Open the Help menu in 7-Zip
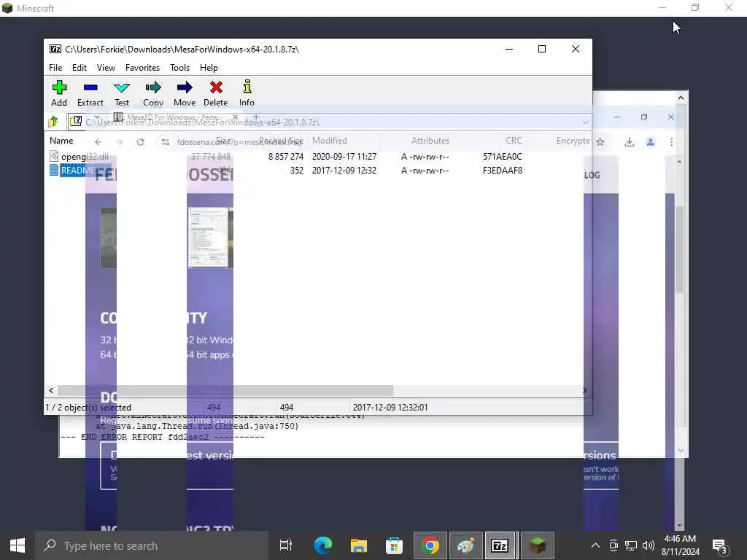This screenshot has height=560, width=747. (x=209, y=68)
